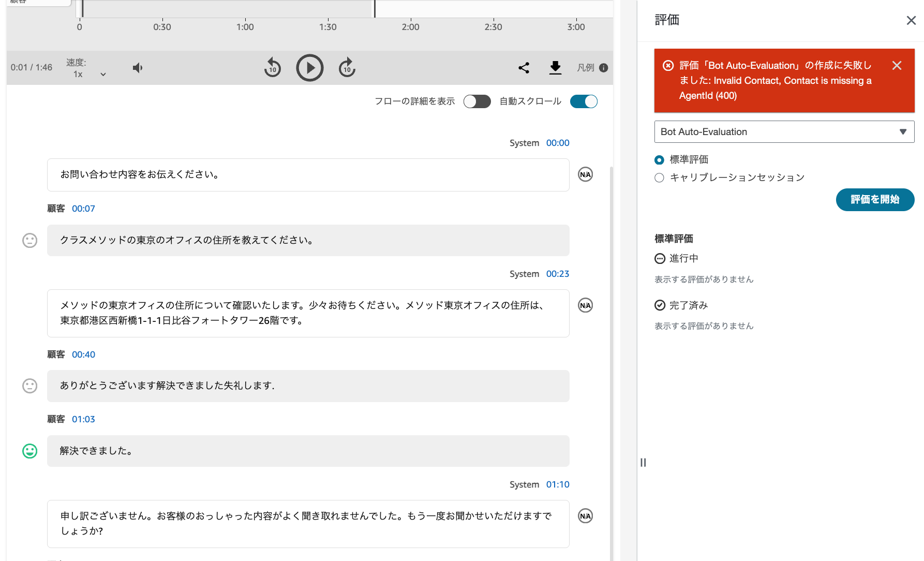The image size is (924, 561).
Task: Jump to the 00:23 System message timestamp
Action: 558,273
